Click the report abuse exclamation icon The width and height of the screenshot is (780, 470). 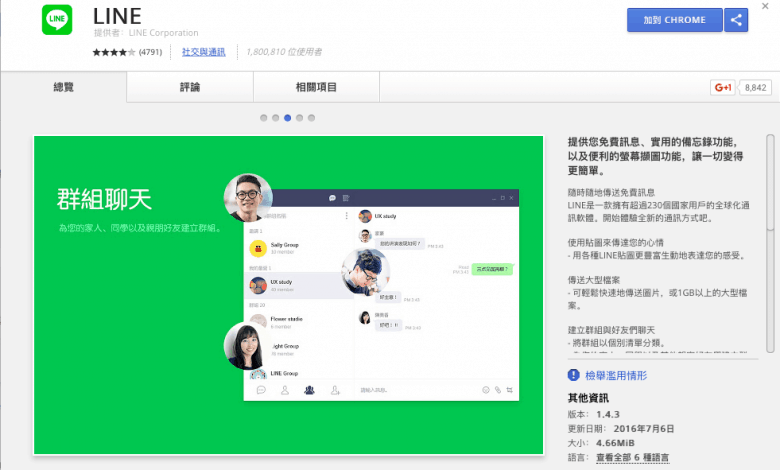[x=574, y=375]
